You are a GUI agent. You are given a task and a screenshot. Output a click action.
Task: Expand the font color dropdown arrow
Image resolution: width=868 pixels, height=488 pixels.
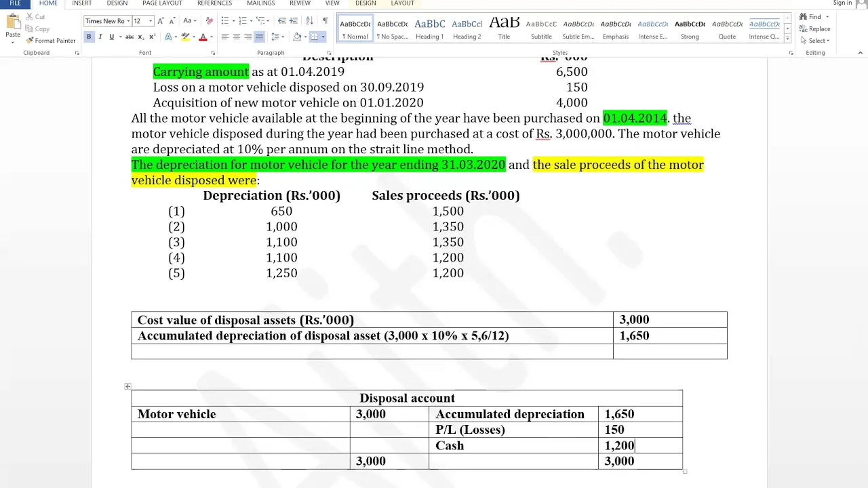(x=211, y=37)
